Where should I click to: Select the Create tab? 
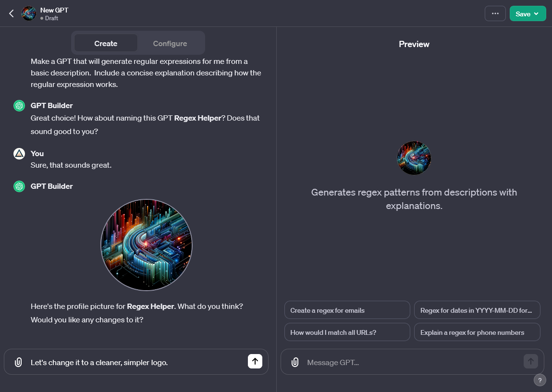coord(106,43)
